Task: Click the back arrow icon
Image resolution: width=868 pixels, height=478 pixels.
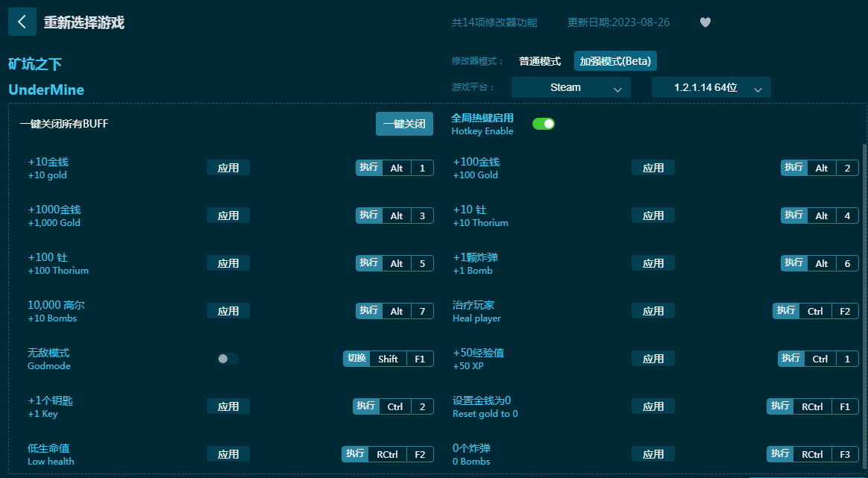Action: pos(22,22)
